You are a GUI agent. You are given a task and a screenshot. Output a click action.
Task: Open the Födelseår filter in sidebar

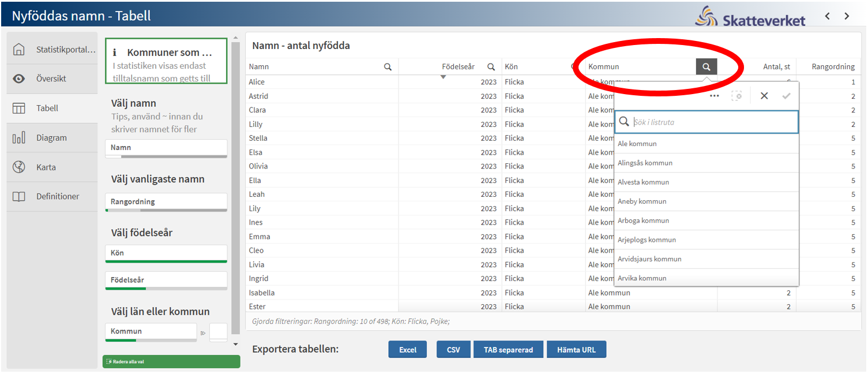[166, 280]
